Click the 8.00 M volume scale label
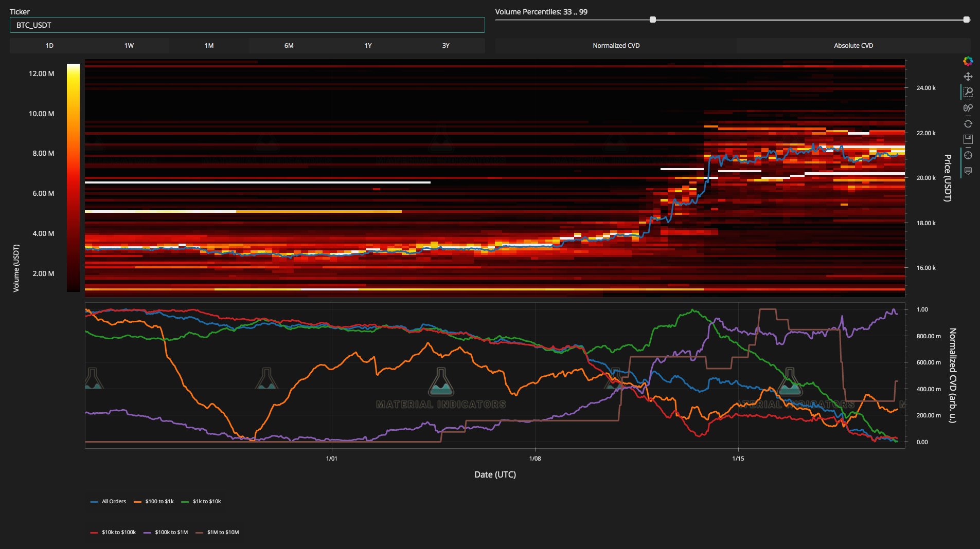This screenshot has height=549, width=980. pyautogui.click(x=43, y=153)
